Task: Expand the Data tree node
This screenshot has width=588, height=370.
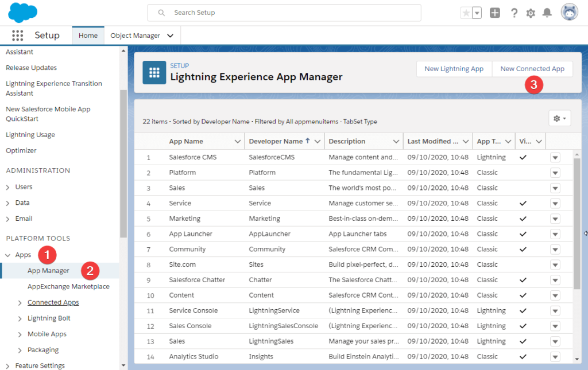Action: pos(7,203)
